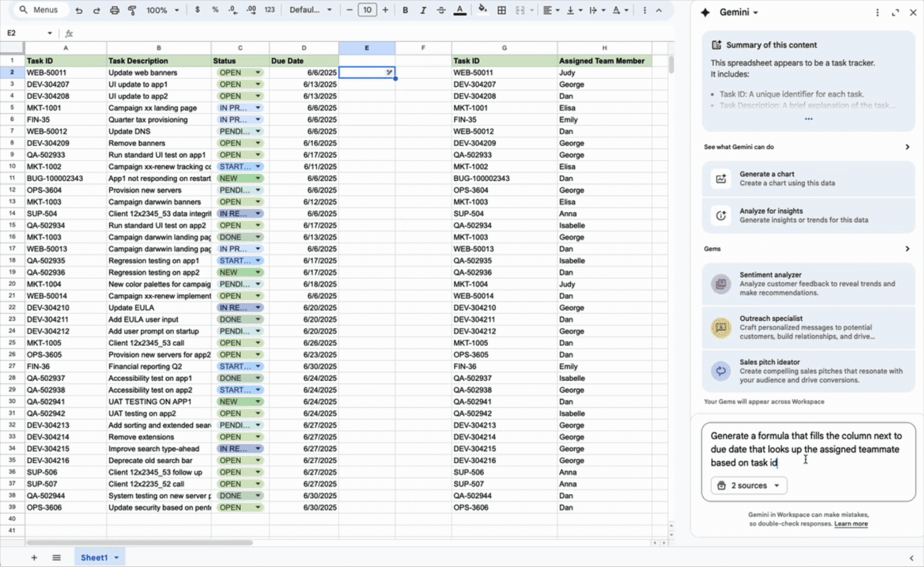Switch to the Sheet1 tab
The height and width of the screenshot is (567, 924).
click(x=94, y=557)
